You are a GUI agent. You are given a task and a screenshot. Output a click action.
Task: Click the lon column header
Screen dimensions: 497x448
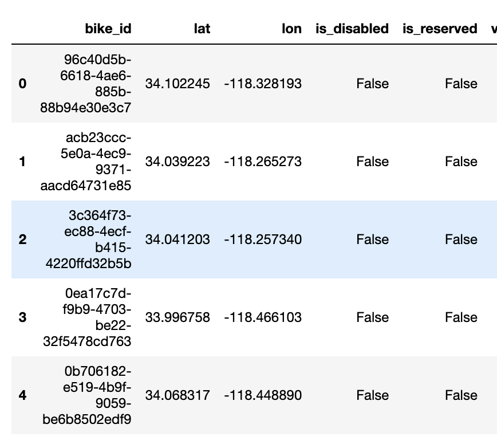291,29
